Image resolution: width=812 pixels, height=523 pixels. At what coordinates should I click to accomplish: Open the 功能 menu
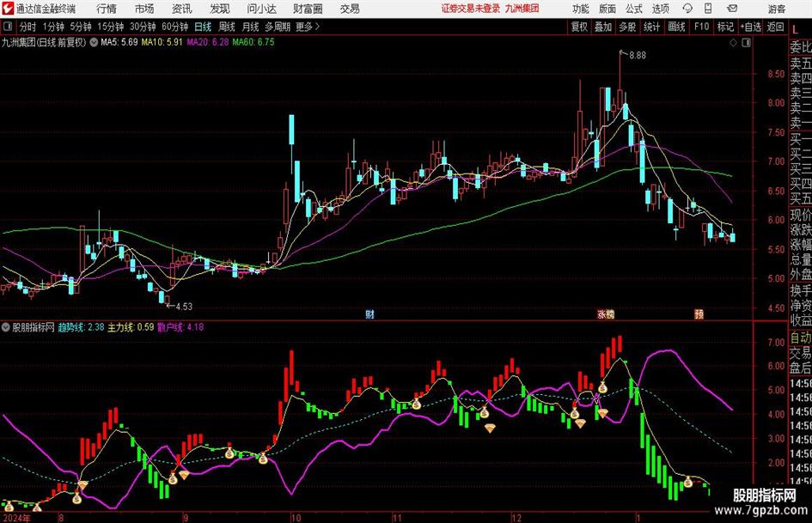(x=581, y=9)
